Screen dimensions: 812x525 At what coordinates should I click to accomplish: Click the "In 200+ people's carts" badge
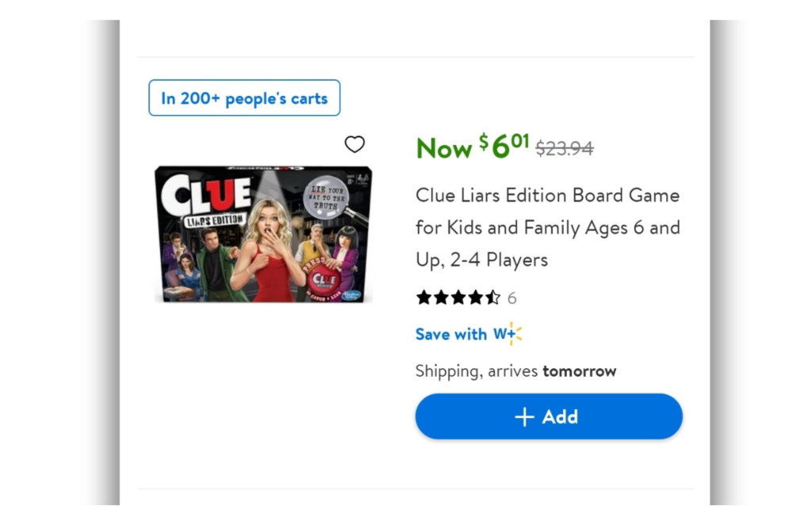(244, 98)
